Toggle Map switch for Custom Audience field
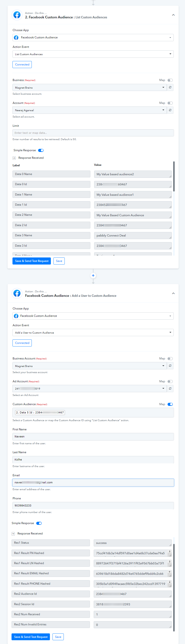Image resolution: width=185 pixels, height=644 pixels. pos(170,404)
